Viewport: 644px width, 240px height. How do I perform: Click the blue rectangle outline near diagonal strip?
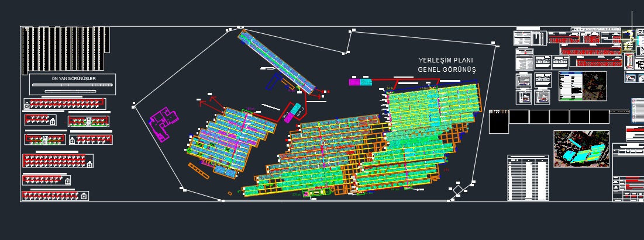pos(273,81)
